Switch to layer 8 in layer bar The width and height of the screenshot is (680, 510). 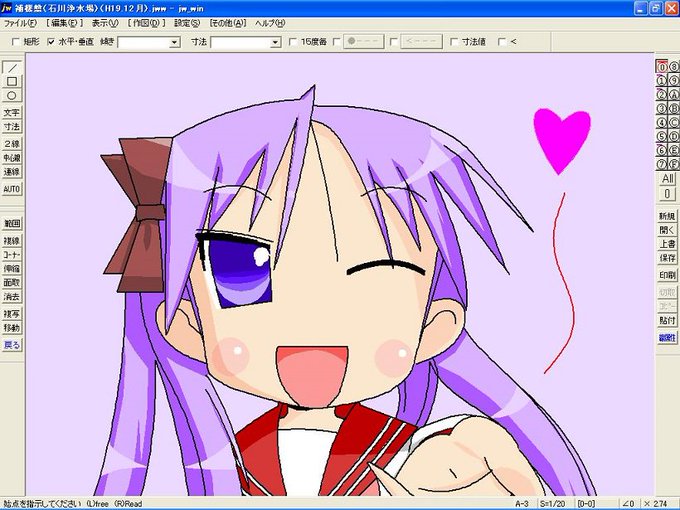pyautogui.click(x=673, y=67)
